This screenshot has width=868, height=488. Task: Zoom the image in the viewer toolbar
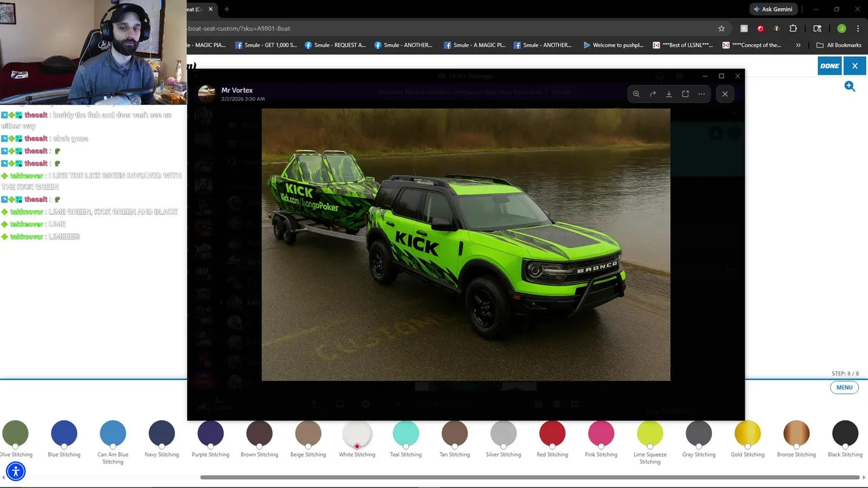pyautogui.click(x=636, y=94)
